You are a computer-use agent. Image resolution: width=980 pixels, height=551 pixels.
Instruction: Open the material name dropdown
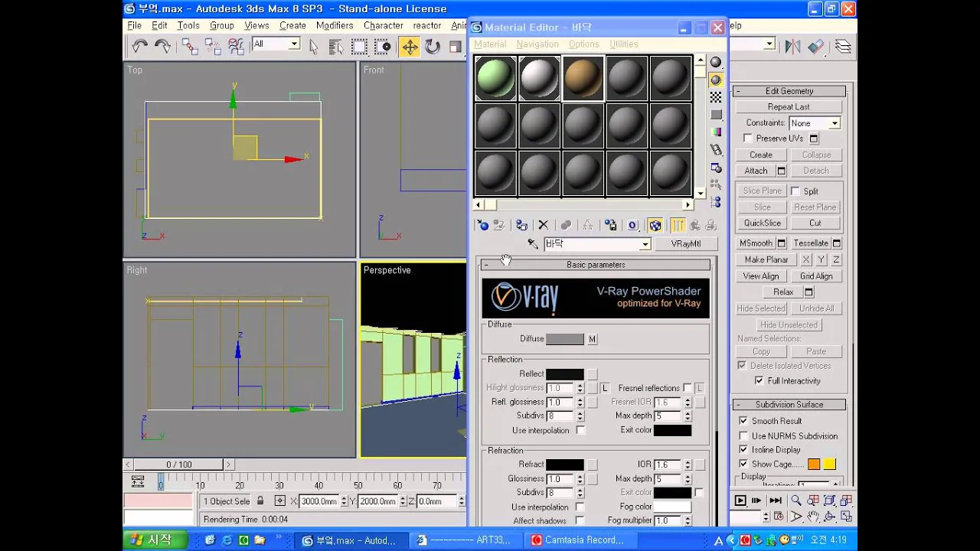(x=645, y=244)
